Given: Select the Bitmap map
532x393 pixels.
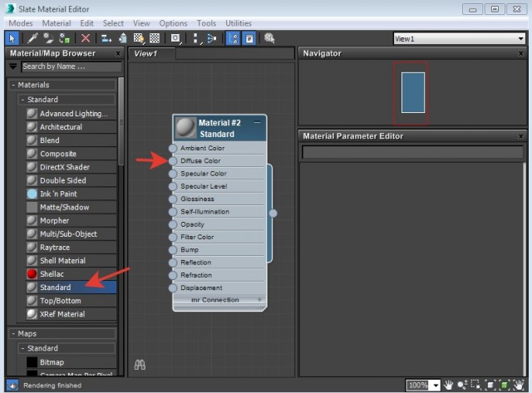Looking at the screenshot, I should point(71,362).
